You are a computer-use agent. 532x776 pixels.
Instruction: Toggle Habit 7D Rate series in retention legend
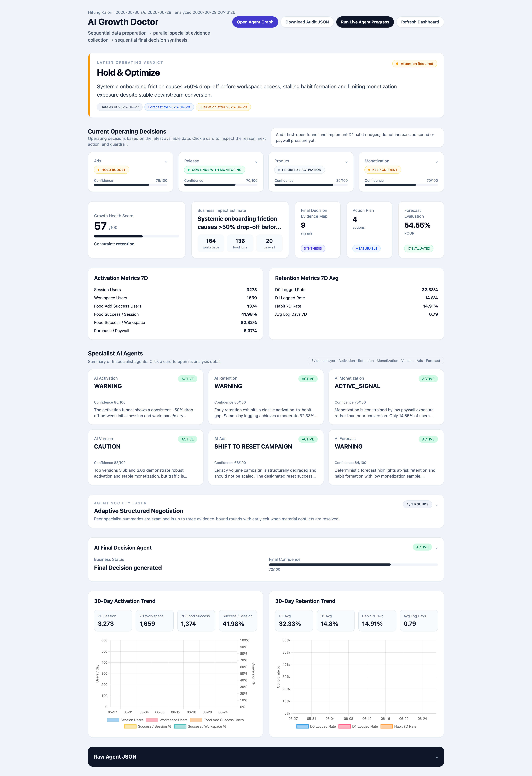pyautogui.click(x=399, y=726)
